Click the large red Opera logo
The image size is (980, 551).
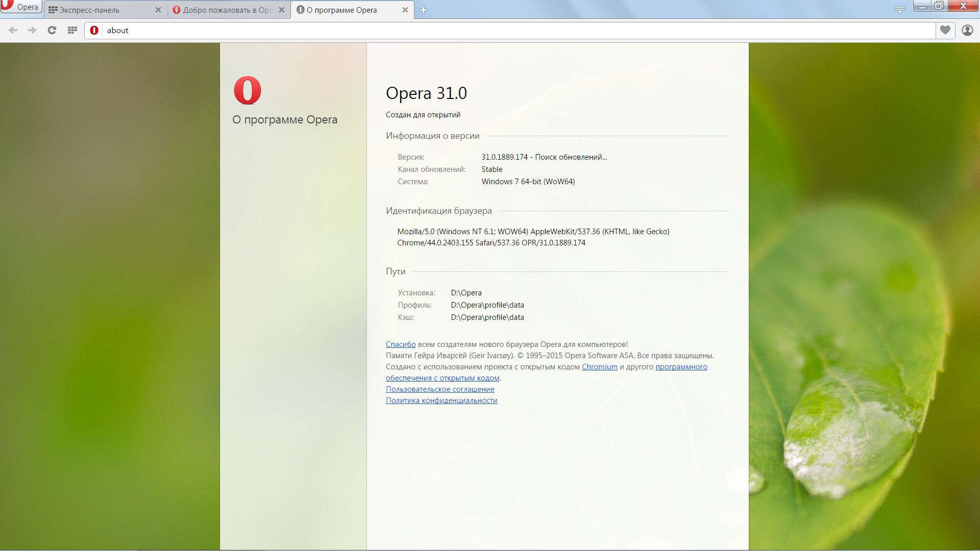pyautogui.click(x=248, y=90)
